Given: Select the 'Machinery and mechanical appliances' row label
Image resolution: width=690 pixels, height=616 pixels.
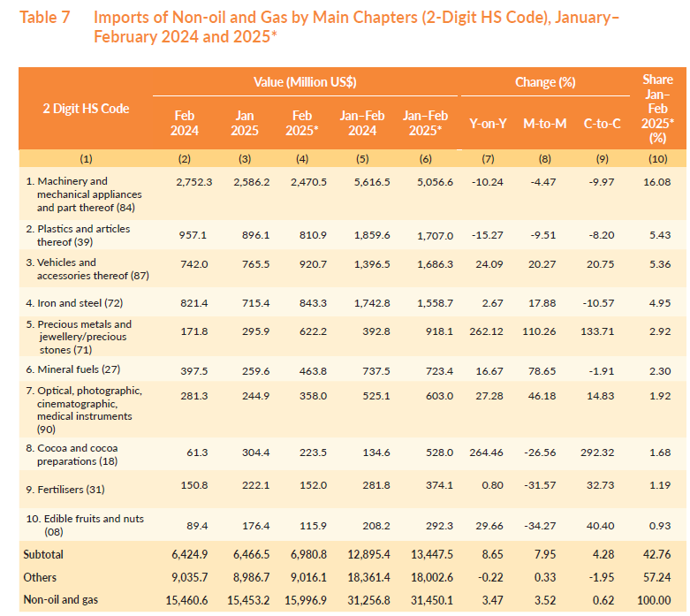Looking at the screenshot, I should point(79,194).
